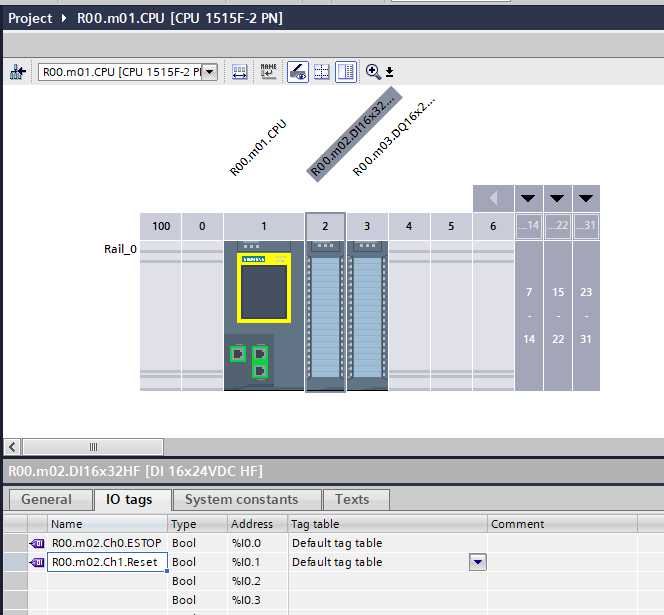Edit the R00.m02.Ch1.Reset name field
This screenshot has width=664, height=615.
pos(108,562)
